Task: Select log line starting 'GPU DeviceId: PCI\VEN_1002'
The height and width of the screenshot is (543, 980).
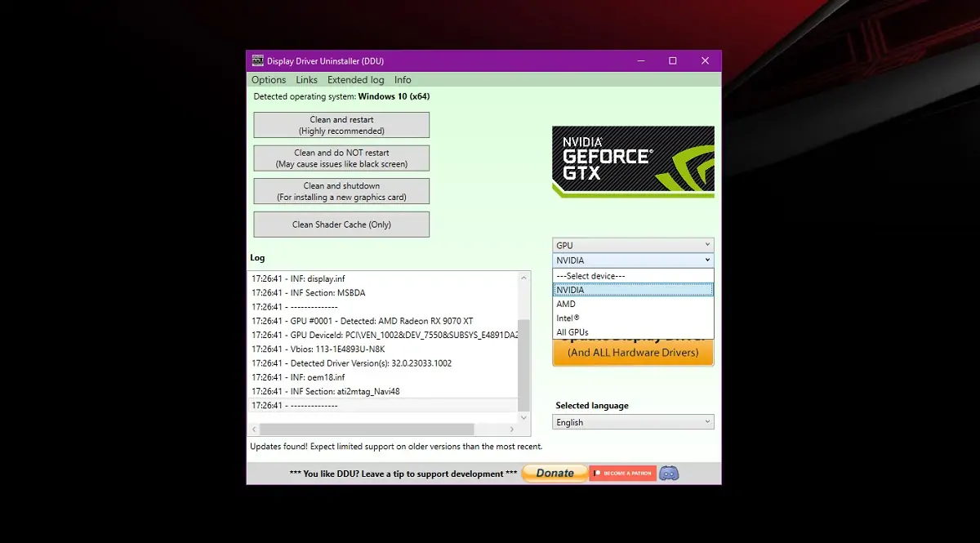Action: coord(382,335)
